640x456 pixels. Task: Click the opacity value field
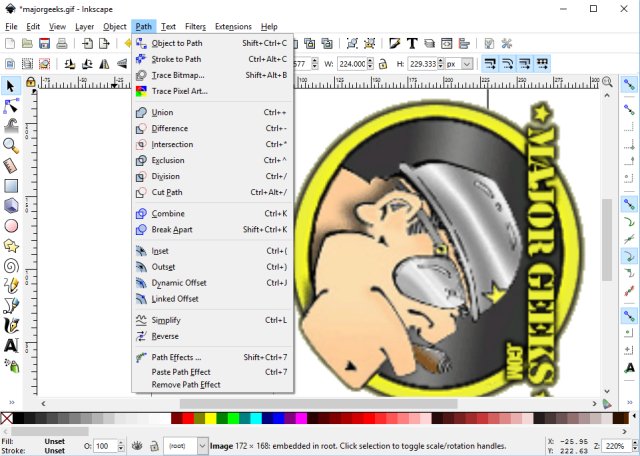tap(105, 446)
